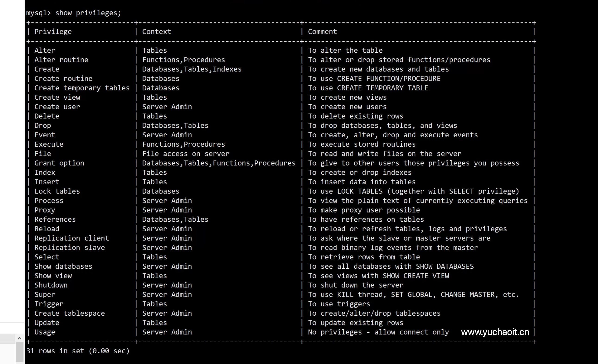Click the 'To use triggers' comment text
Viewport: 598px width, 364px height.
pyautogui.click(x=339, y=304)
